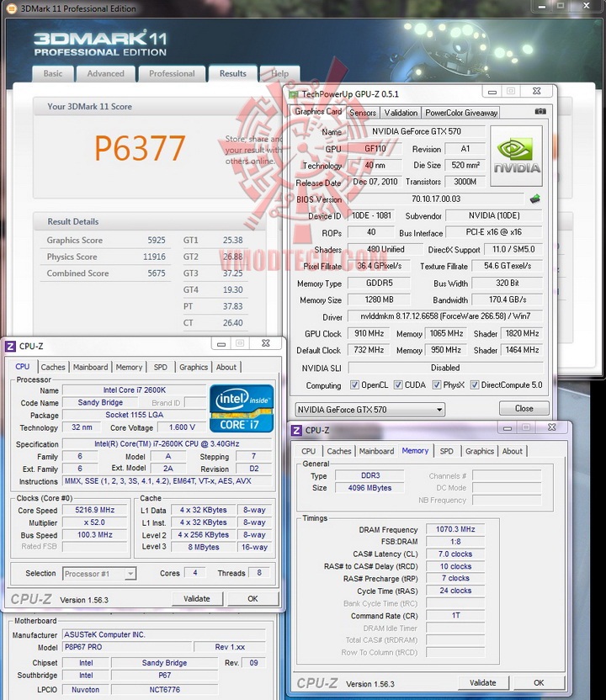Open About tab in CPU-Z Memory window
This screenshot has width=606, height=700.
512,451
